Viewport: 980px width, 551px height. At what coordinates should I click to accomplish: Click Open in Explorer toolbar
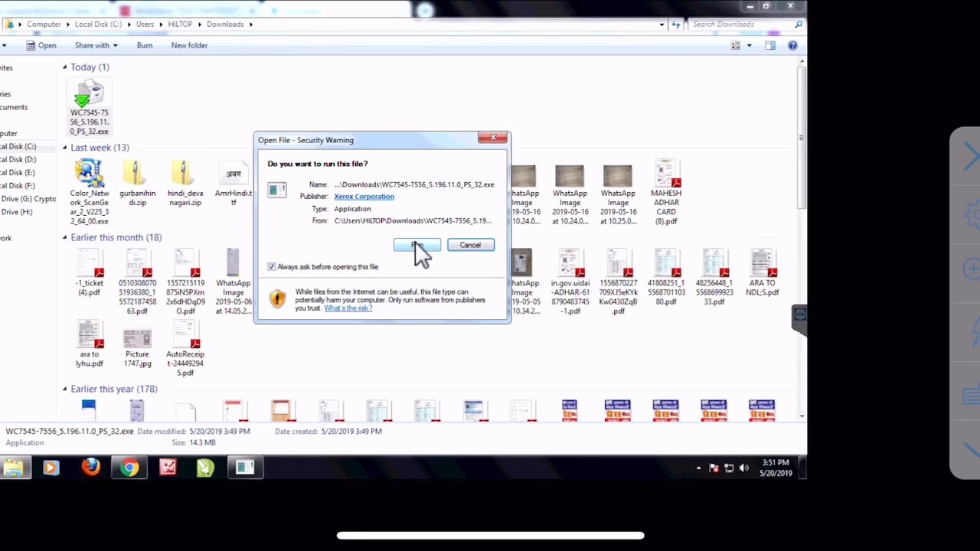tap(41, 45)
